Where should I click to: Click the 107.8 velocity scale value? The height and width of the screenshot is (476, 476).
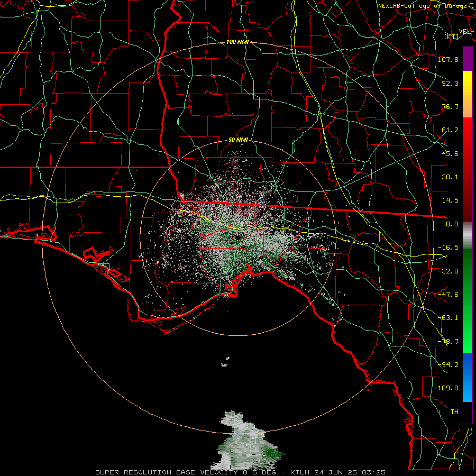[448, 59]
